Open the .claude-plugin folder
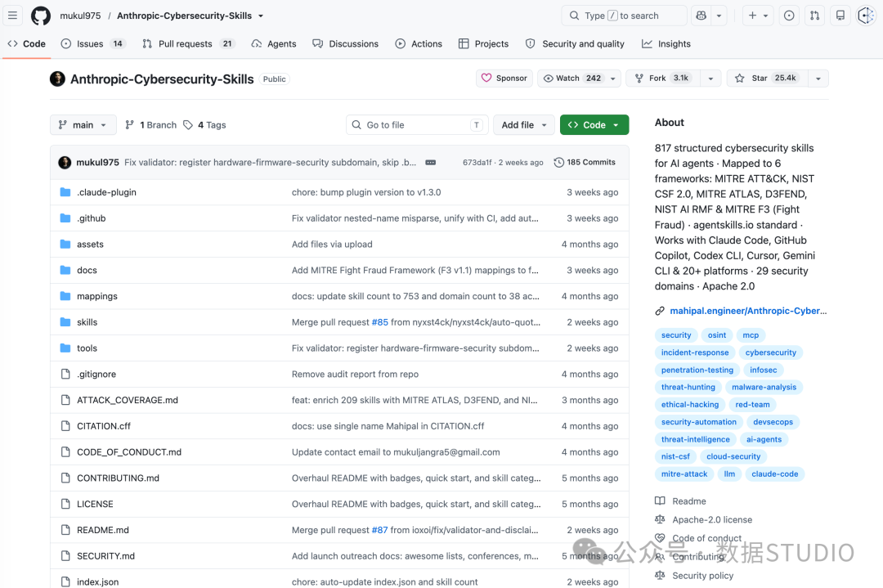This screenshot has width=883, height=588. (x=106, y=192)
